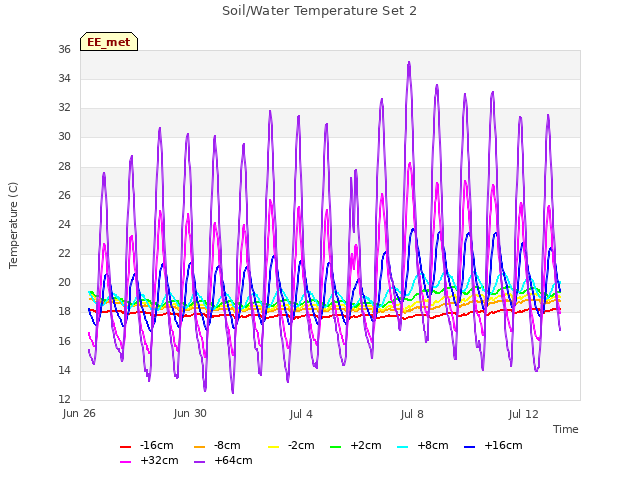Toggle the +64cm legend entry
This screenshot has height=480, width=640.
coord(223,460)
